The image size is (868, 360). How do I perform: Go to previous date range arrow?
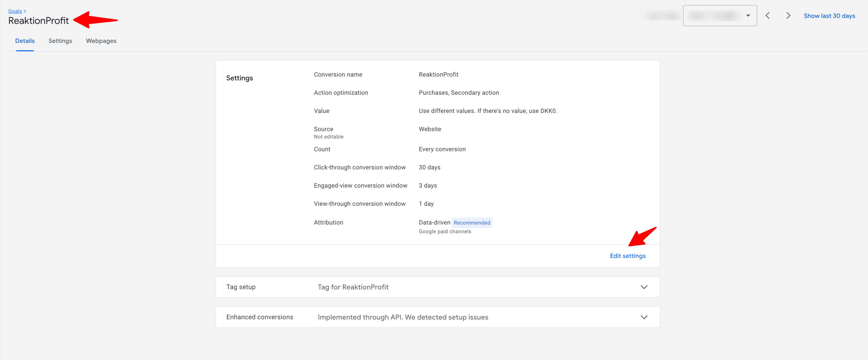[x=767, y=15]
